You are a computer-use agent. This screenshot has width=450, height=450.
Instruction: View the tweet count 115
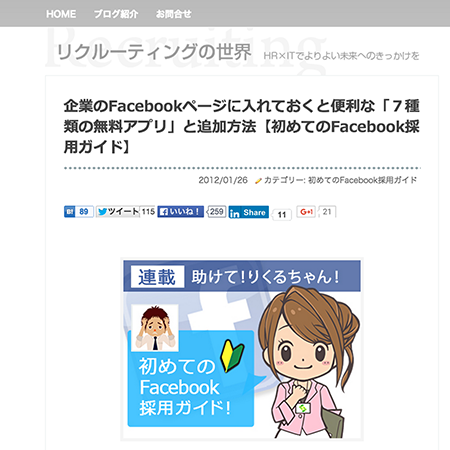(x=148, y=212)
